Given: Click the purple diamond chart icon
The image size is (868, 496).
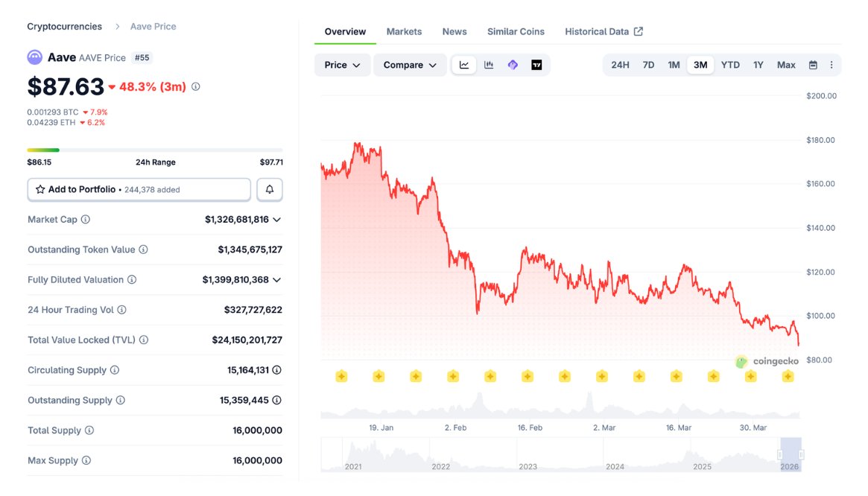Looking at the screenshot, I should click(x=513, y=65).
